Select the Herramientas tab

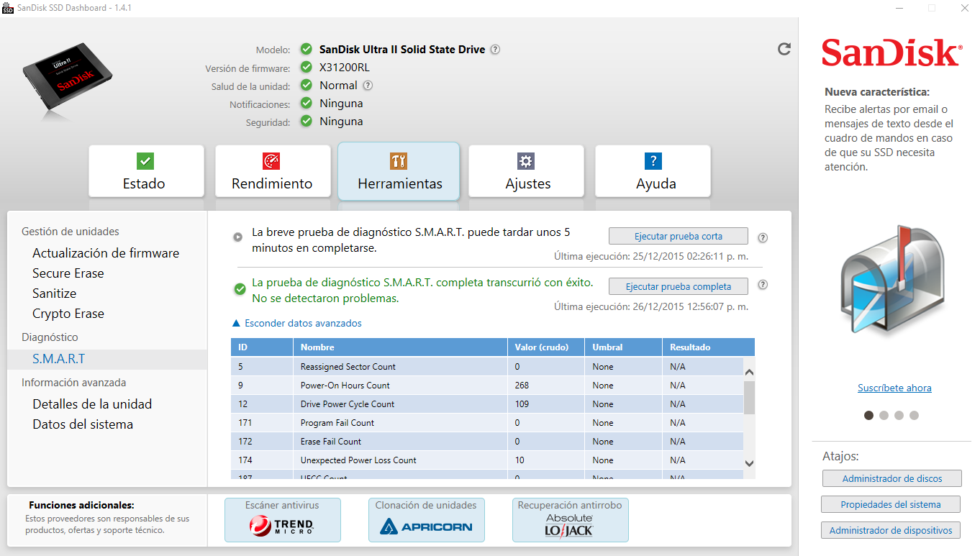(399, 171)
